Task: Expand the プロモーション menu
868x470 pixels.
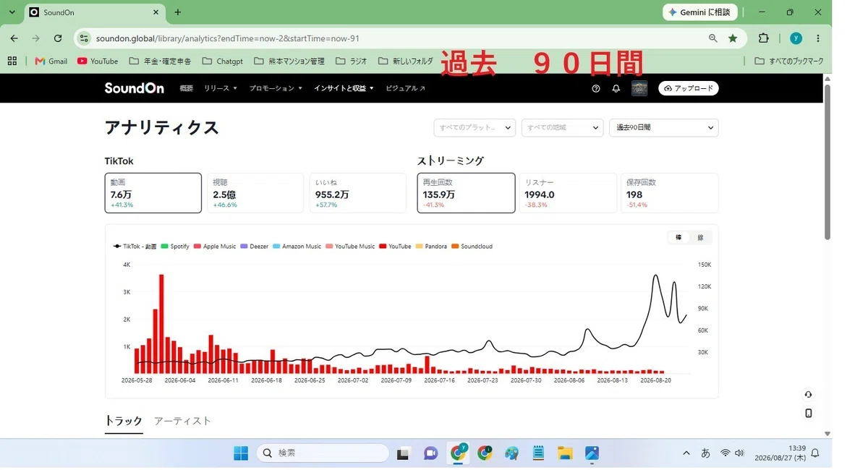Action: 276,88
